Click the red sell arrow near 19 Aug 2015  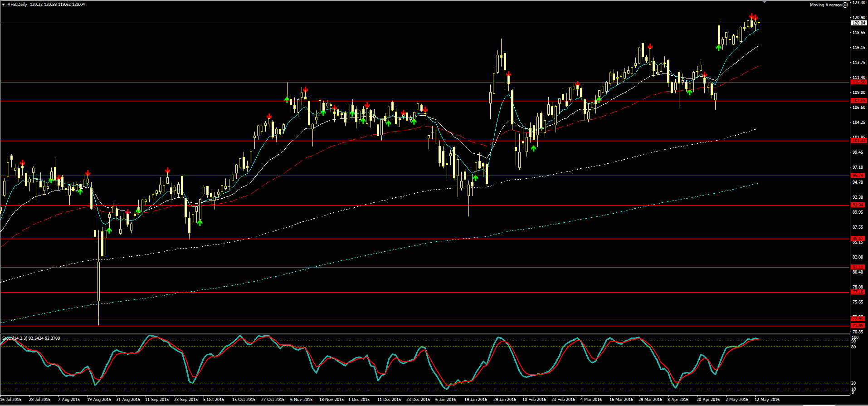click(x=88, y=173)
